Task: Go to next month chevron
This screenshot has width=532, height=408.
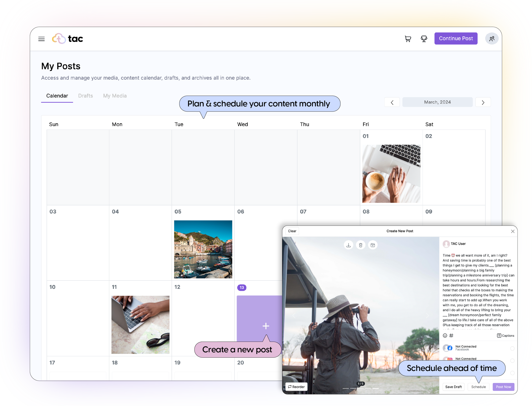Action: click(483, 102)
